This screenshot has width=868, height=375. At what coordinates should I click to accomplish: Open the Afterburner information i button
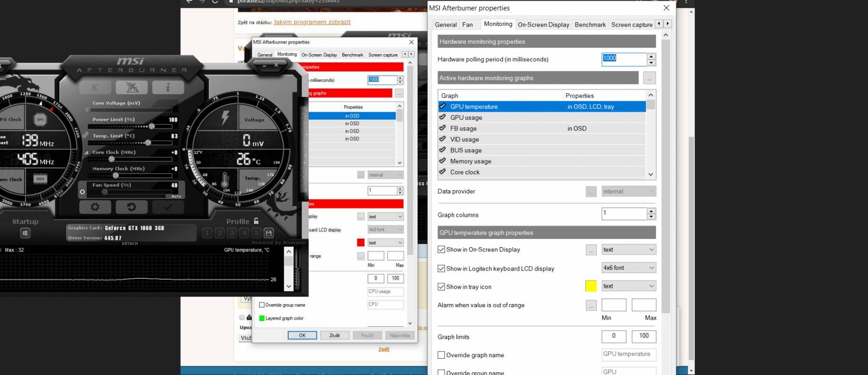168,87
